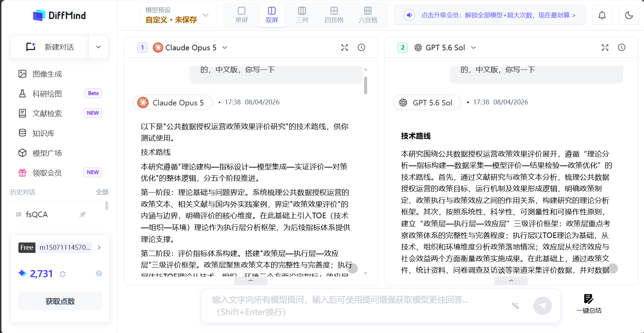
Task: Collapse Claude panel via bottom chevron
Action: [251, 281]
